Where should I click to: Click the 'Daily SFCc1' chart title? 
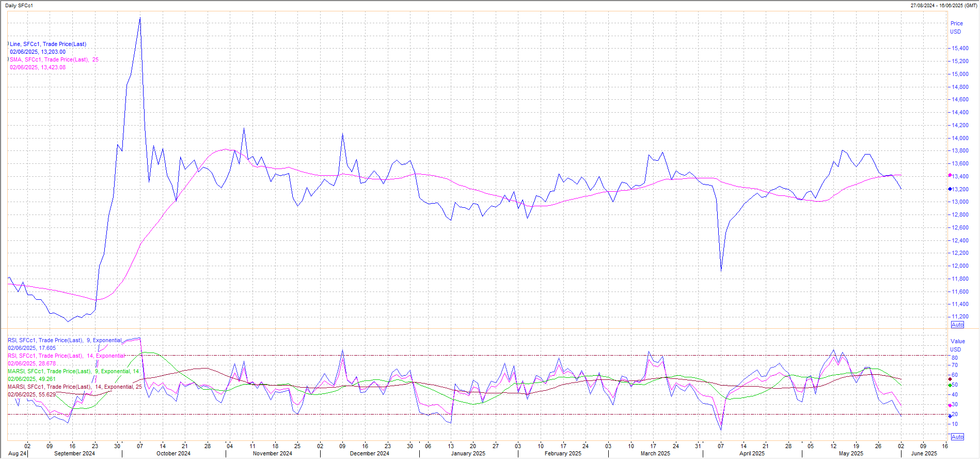pos(19,6)
